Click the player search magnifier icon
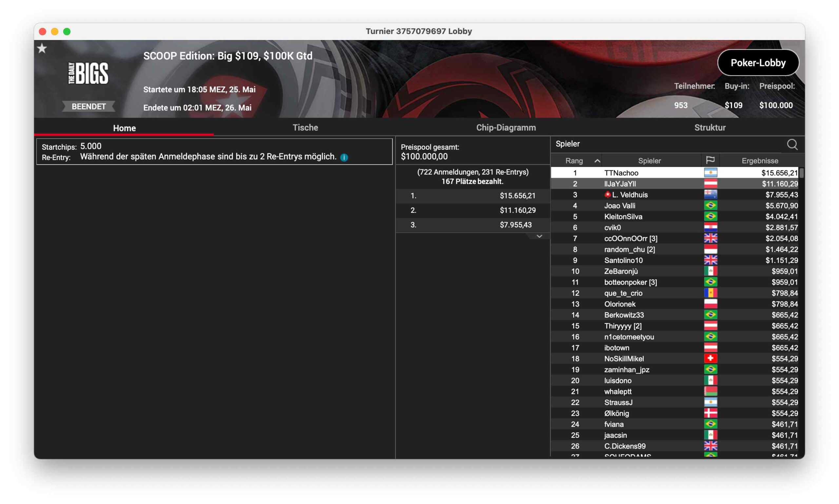 (791, 144)
